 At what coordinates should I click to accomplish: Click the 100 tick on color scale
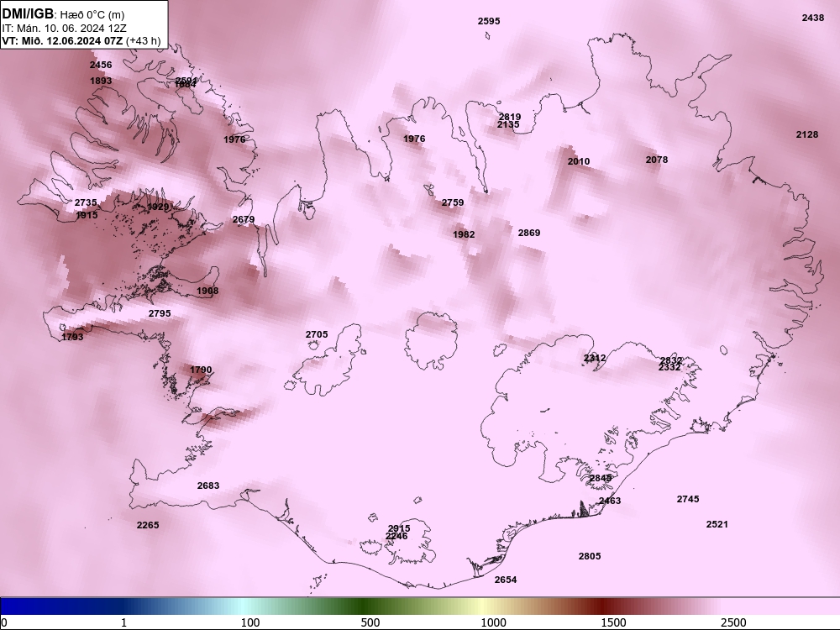pos(250,622)
